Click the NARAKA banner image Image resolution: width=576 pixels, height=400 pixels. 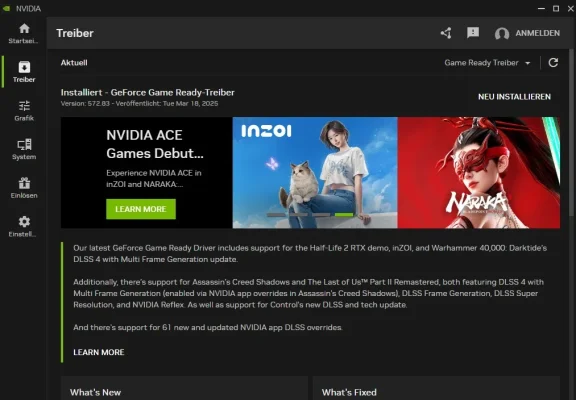pyautogui.click(x=479, y=173)
